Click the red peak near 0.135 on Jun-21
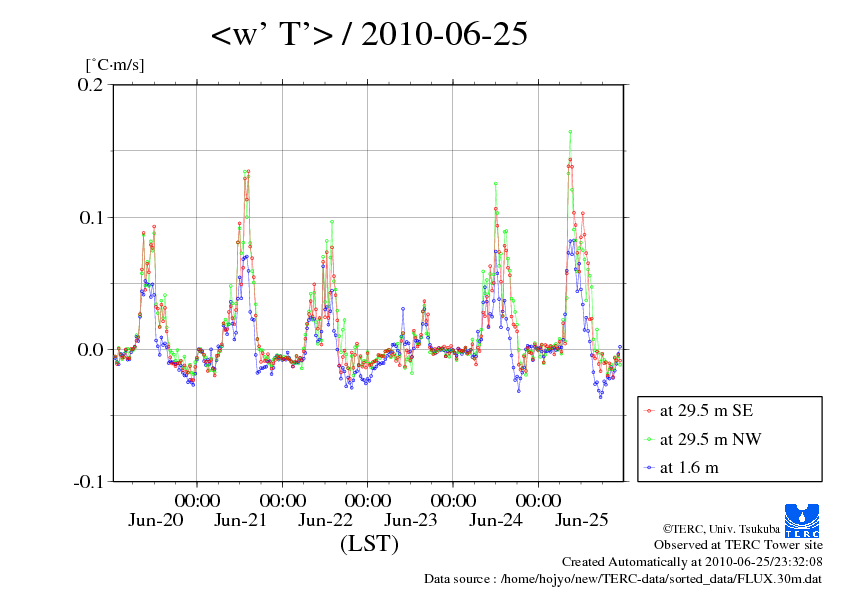The height and width of the screenshot is (595, 842). (x=248, y=172)
